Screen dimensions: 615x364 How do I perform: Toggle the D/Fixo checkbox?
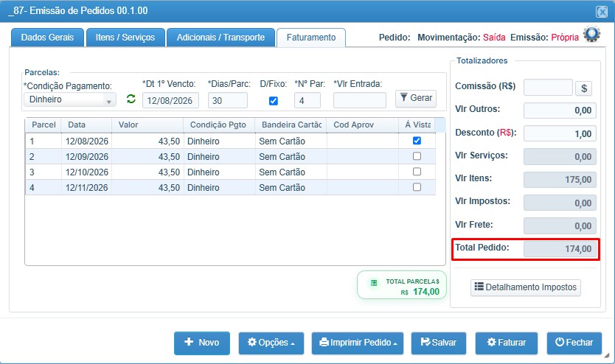click(x=274, y=101)
